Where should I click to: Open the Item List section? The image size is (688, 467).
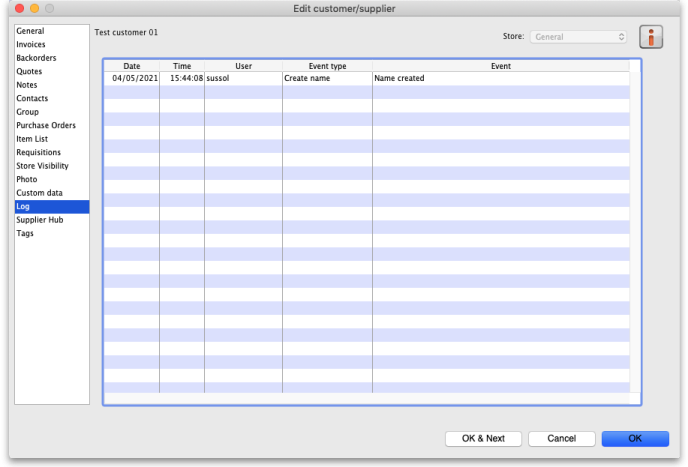pos(32,139)
